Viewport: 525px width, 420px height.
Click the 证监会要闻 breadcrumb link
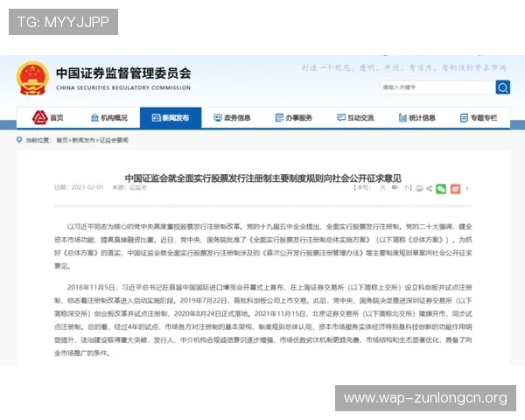114,140
